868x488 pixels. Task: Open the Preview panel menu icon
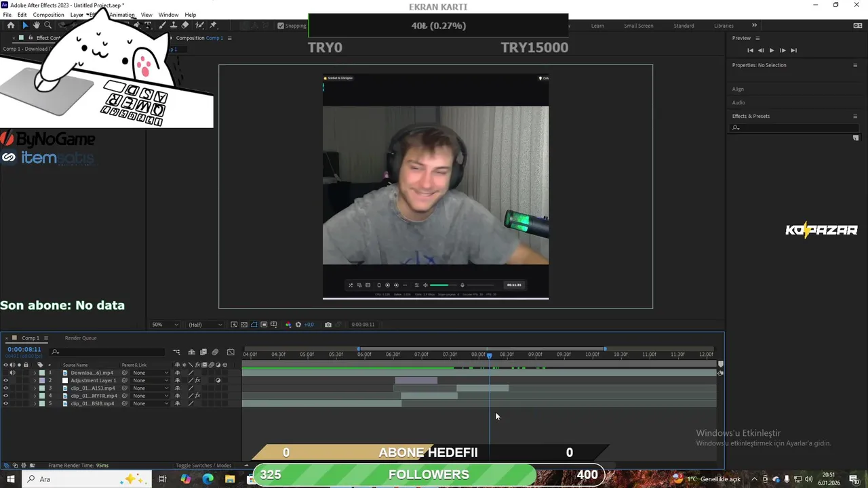click(x=757, y=38)
